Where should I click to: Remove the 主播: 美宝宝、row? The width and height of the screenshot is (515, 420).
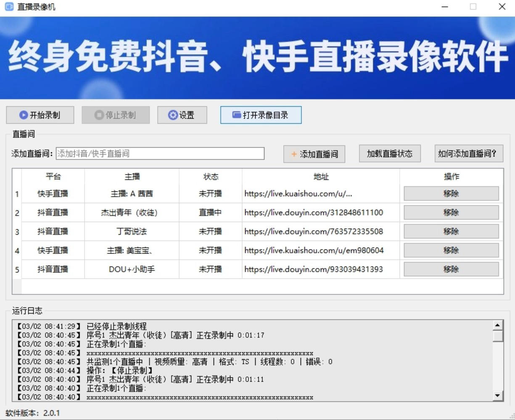[x=451, y=250]
